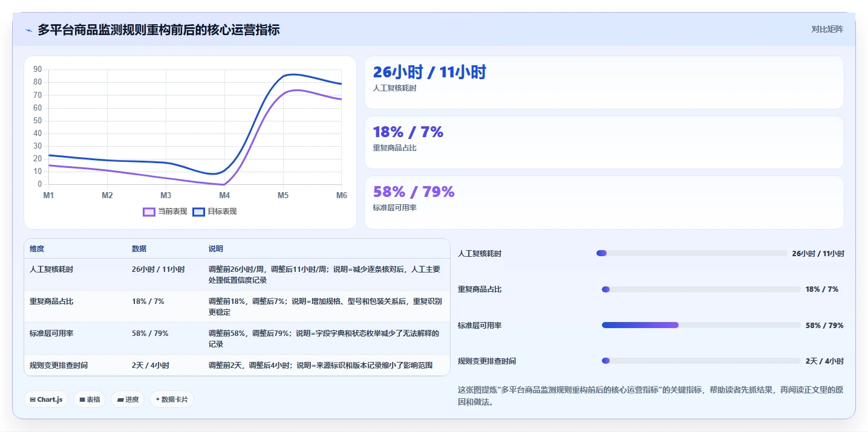Click description beginning 调整前58%
868x432 pixels.
click(324, 338)
